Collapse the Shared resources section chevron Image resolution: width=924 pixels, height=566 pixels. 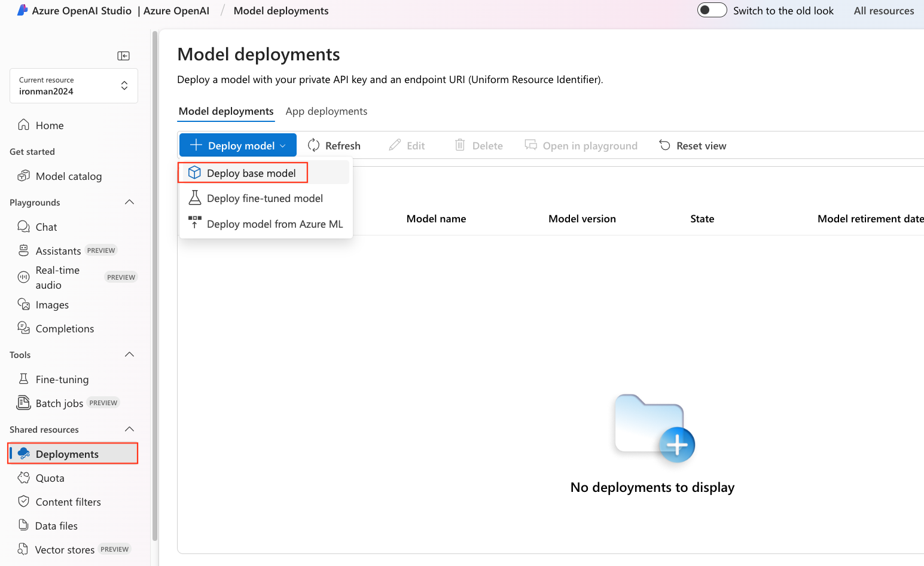(x=129, y=429)
